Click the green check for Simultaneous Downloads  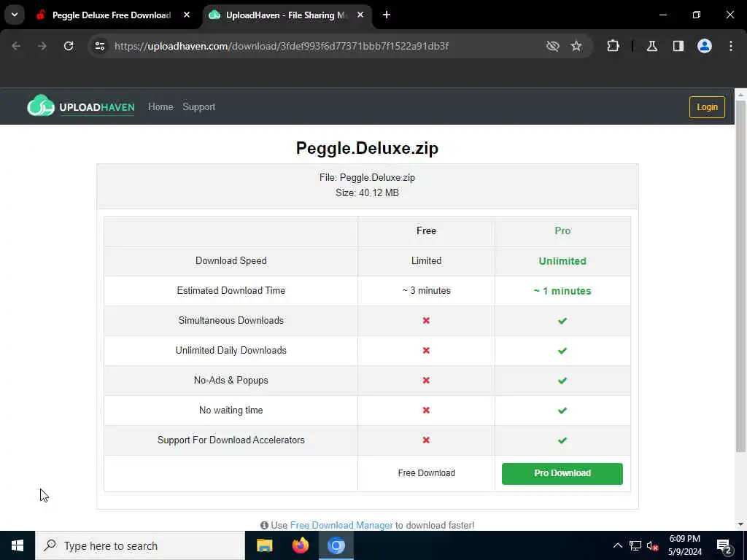(562, 321)
